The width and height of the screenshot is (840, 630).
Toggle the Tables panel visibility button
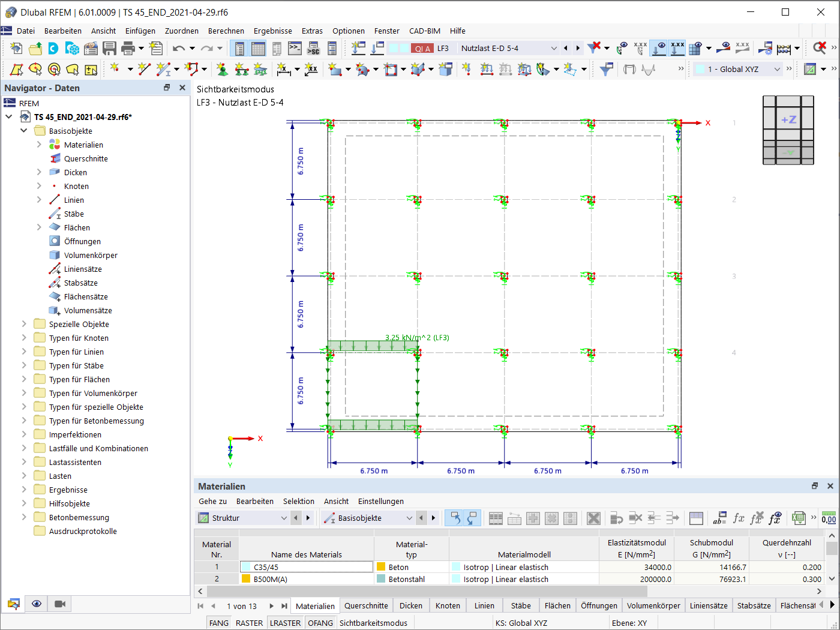(x=259, y=49)
